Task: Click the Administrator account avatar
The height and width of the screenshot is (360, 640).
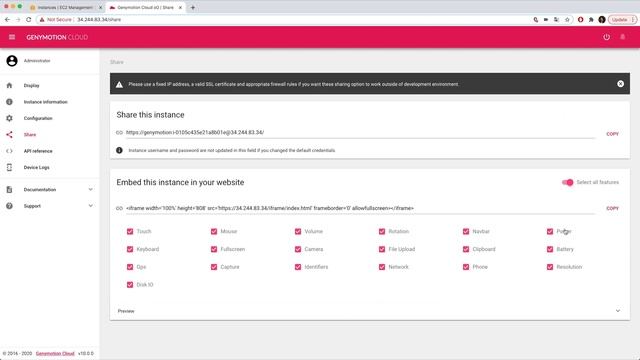Action: coord(12,61)
